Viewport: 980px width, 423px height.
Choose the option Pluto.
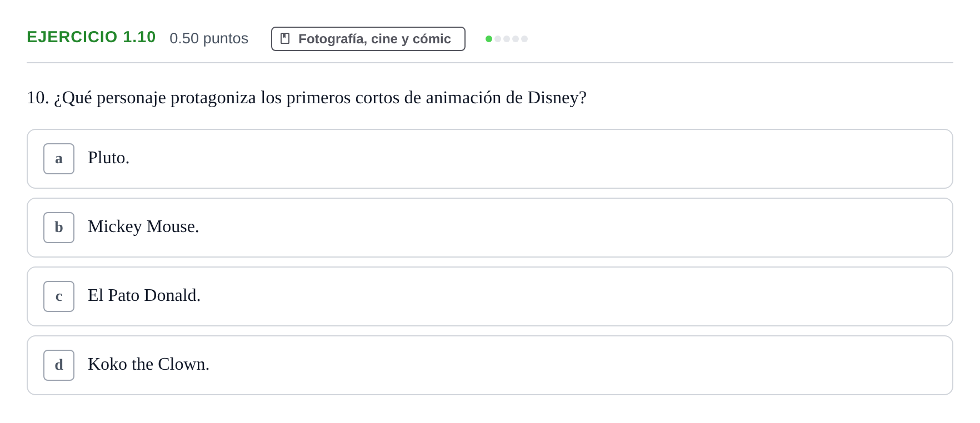click(490, 159)
